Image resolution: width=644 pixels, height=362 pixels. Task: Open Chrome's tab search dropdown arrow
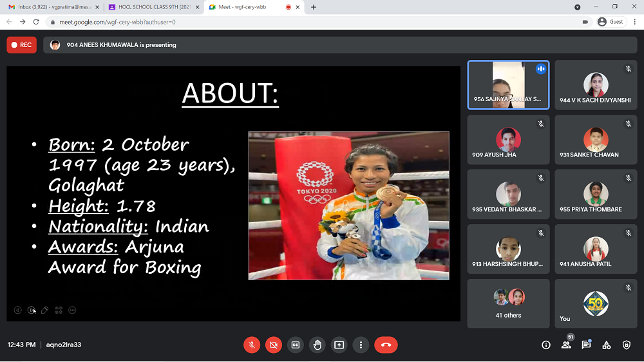[x=577, y=7]
